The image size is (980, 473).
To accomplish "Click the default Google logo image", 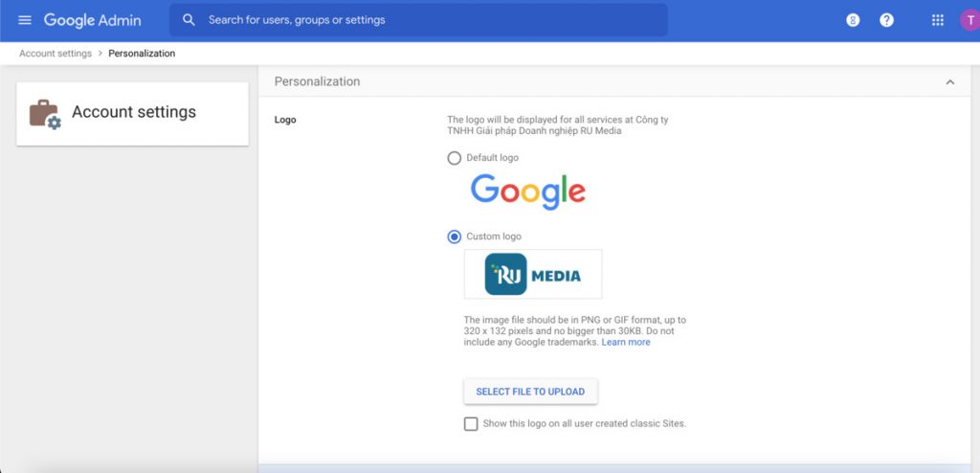I will tap(528, 191).
